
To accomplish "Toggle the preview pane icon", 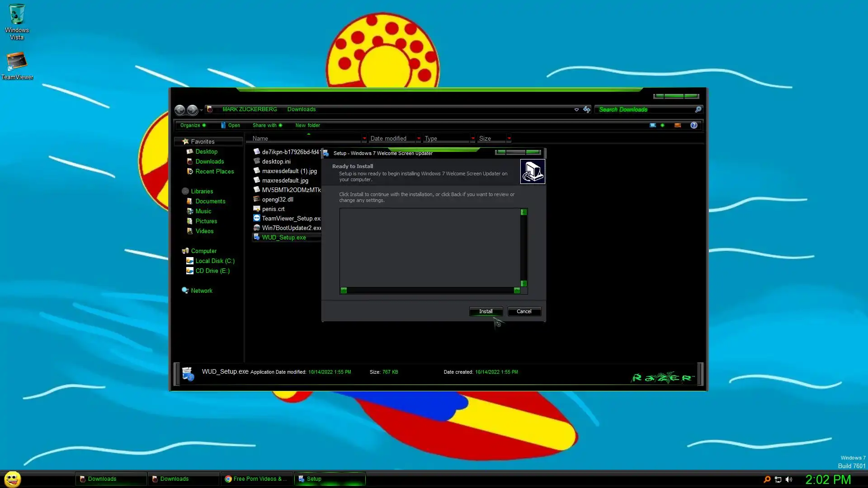I will click(677, 125).
